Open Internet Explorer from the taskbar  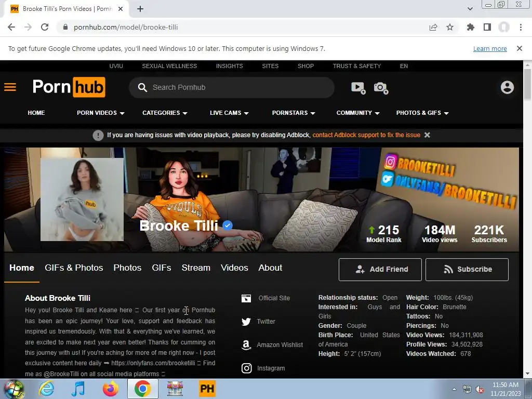pyautogui.click(x=46, y=389)
